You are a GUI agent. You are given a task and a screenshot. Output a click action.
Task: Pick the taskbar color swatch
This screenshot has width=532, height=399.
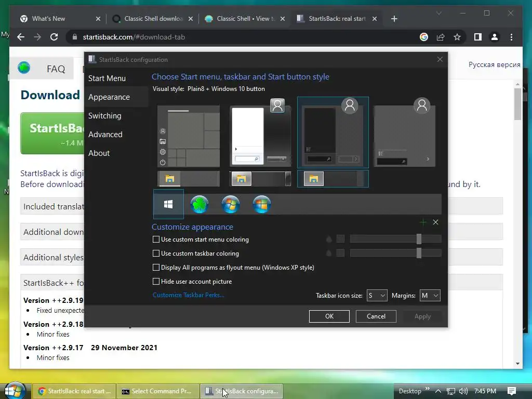tap(340, 253)
